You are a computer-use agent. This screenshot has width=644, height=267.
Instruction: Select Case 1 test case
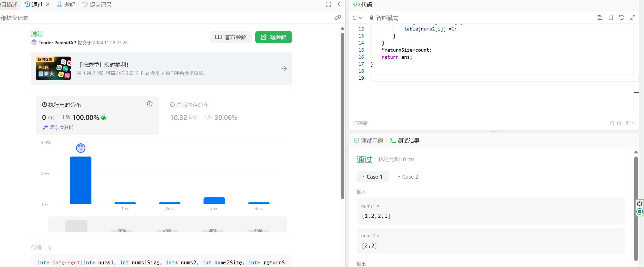pyautogui.click(x=372, y=177)
